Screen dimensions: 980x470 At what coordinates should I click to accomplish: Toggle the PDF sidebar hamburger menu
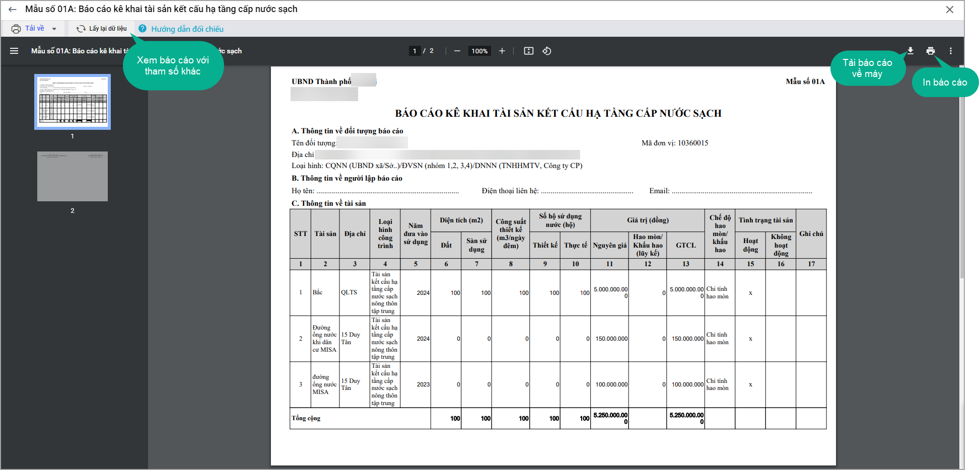pyautogui.click(x=14, y=51)
